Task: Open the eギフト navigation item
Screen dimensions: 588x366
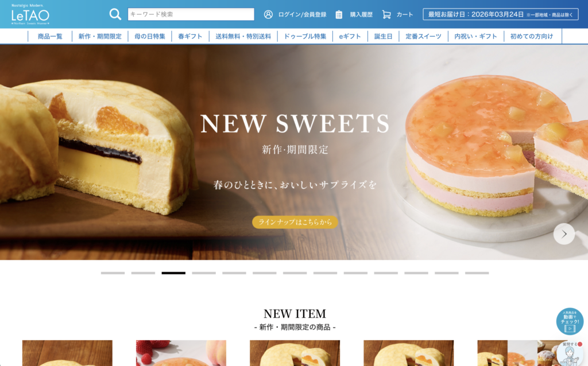Action: click(350, 36)
